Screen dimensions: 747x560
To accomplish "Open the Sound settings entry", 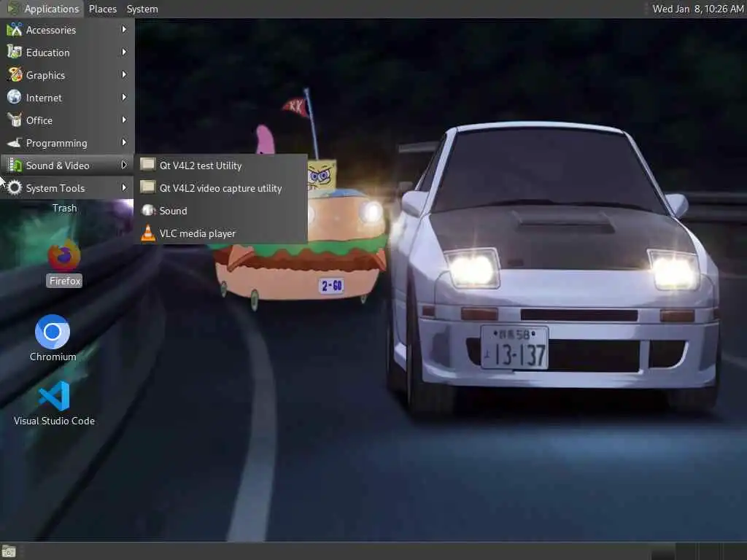I will click(x=221, y=211).
